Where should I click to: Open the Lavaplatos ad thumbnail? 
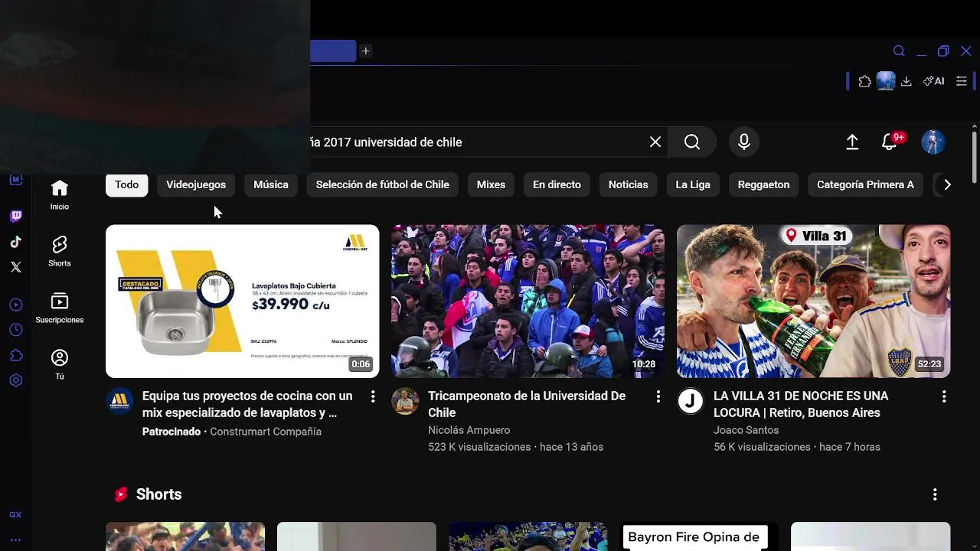pos(242,301)
